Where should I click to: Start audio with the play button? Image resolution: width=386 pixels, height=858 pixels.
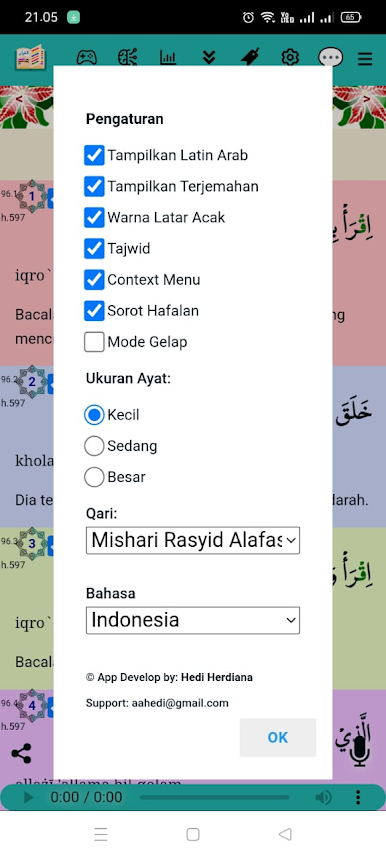coord(28,797)
